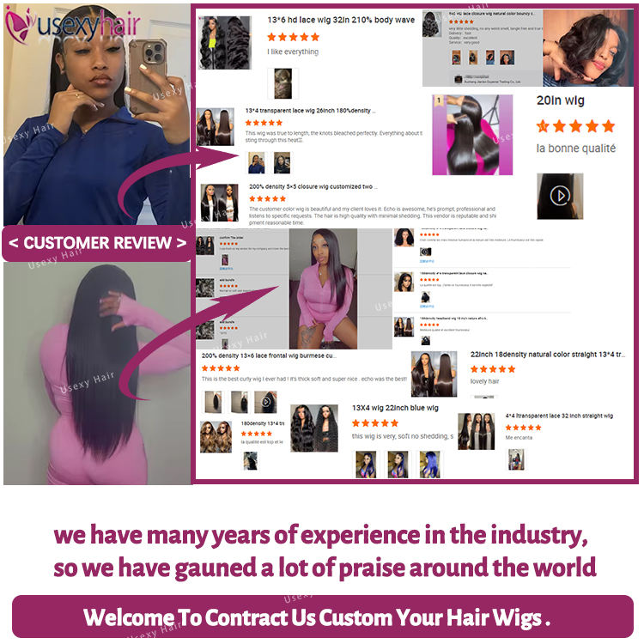
Task: Open the 13*4 transparent lace wig 26inch title
Action: (x=310, y=111)
